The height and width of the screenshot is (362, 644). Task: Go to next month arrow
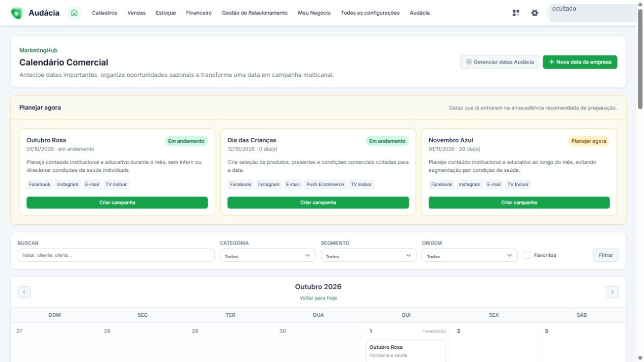point(612,292)
